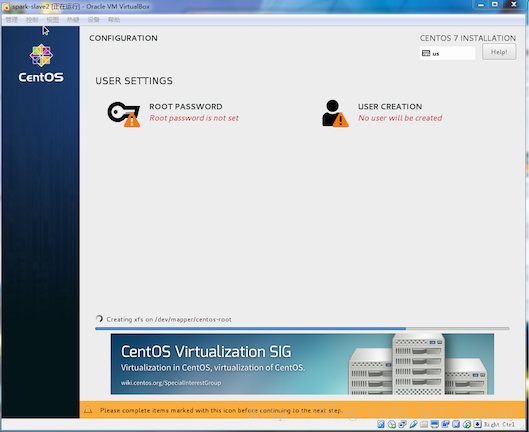
Task: Click the warning triangle in orange bar
Action: (88, 410)
